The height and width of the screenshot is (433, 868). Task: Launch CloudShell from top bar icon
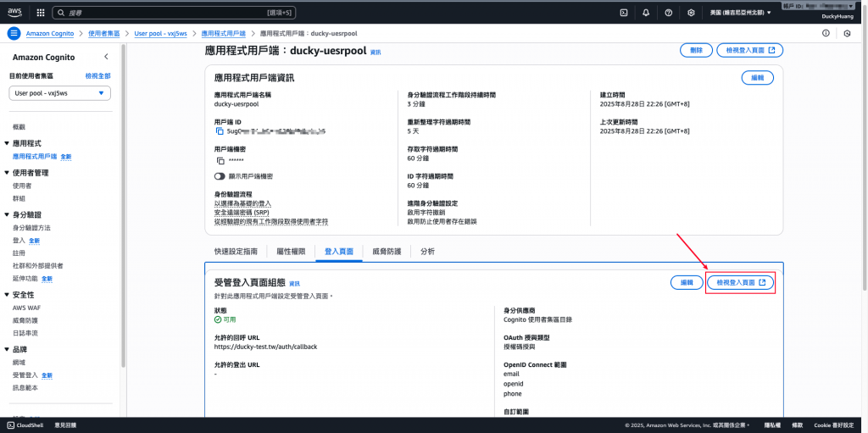623,12
